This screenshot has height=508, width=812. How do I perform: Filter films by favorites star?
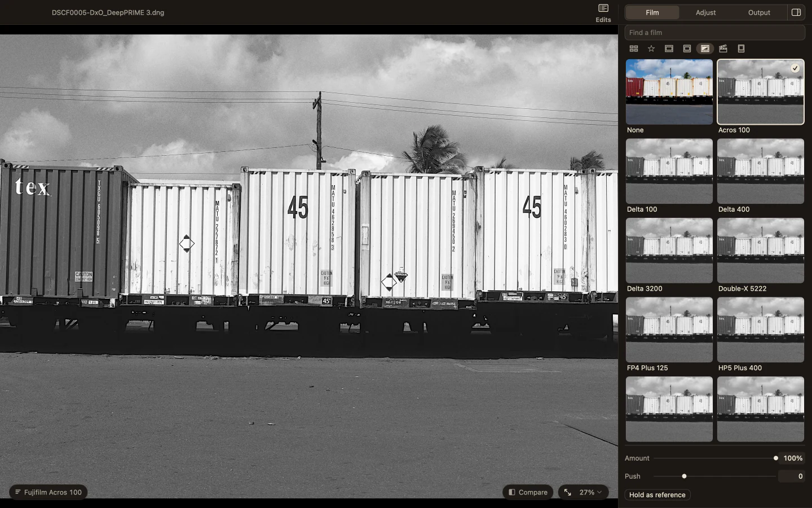tap(651, 49)
